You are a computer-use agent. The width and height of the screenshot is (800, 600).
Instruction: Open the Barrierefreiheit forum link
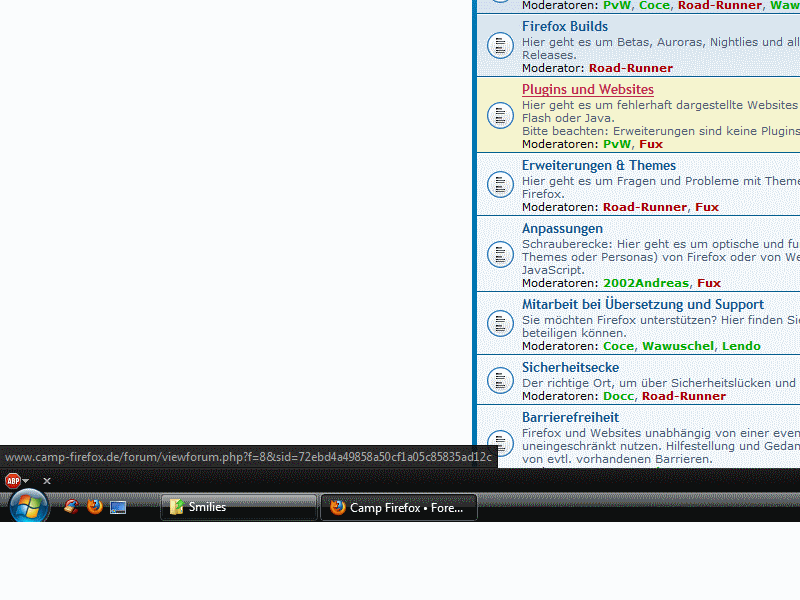[x=570, y=417]
